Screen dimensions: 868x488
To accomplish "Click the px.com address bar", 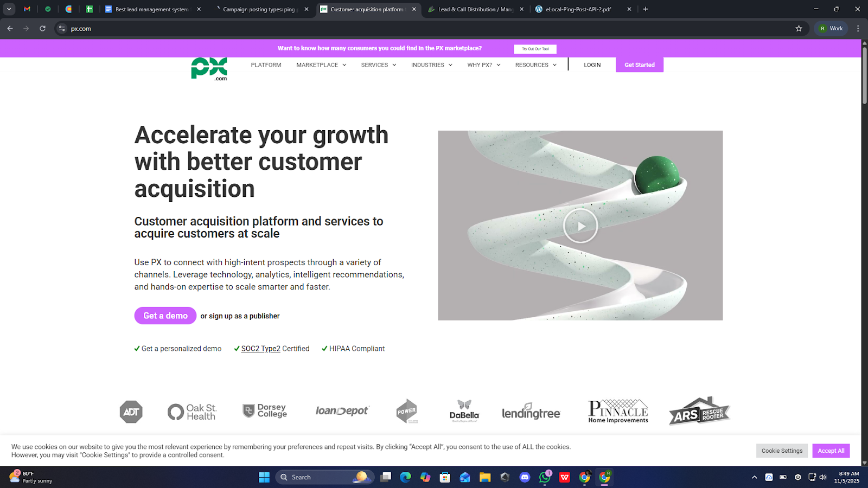I will tap(429, 29).
